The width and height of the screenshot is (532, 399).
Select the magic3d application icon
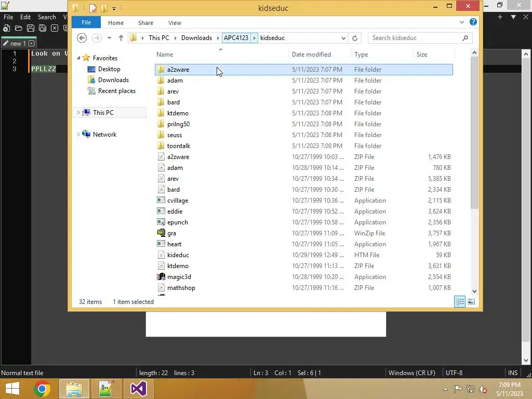click(x=161, y=276)
